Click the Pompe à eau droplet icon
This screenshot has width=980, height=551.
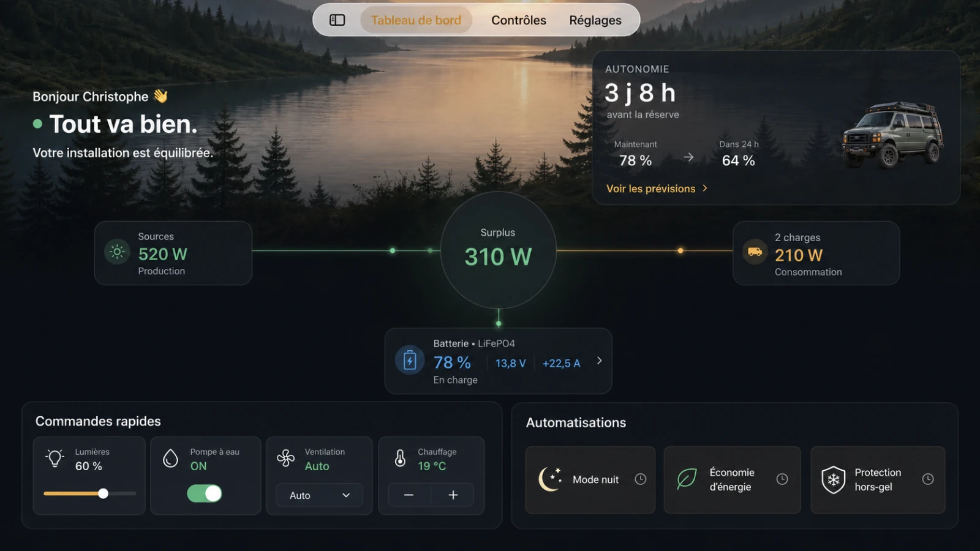(x=171, y=458)
